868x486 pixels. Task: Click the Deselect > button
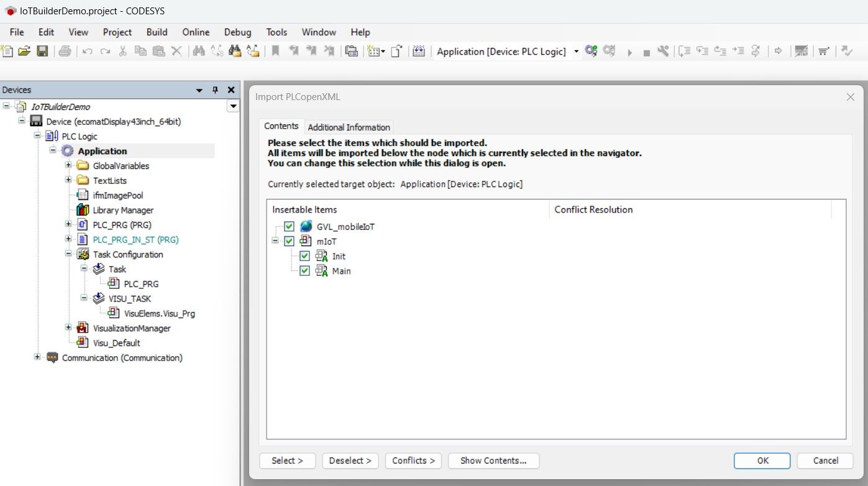tap(350, 461)
